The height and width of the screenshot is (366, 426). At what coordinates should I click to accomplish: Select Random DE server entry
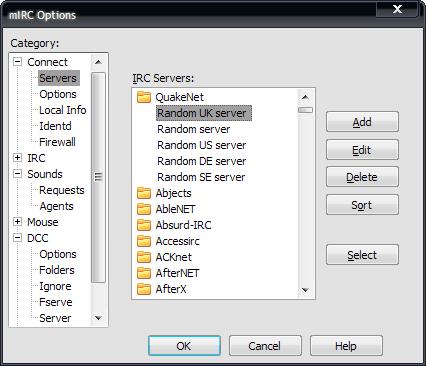point(202,161)
